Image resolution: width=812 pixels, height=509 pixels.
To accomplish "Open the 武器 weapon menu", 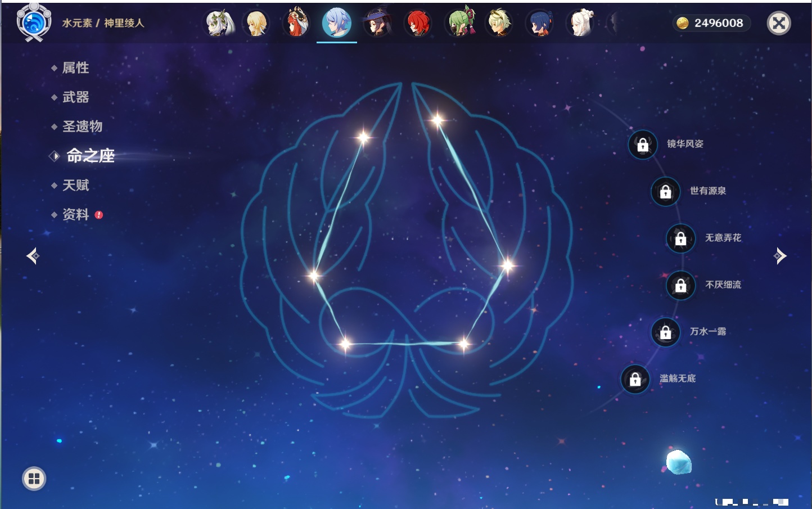I will coord(75,97).
